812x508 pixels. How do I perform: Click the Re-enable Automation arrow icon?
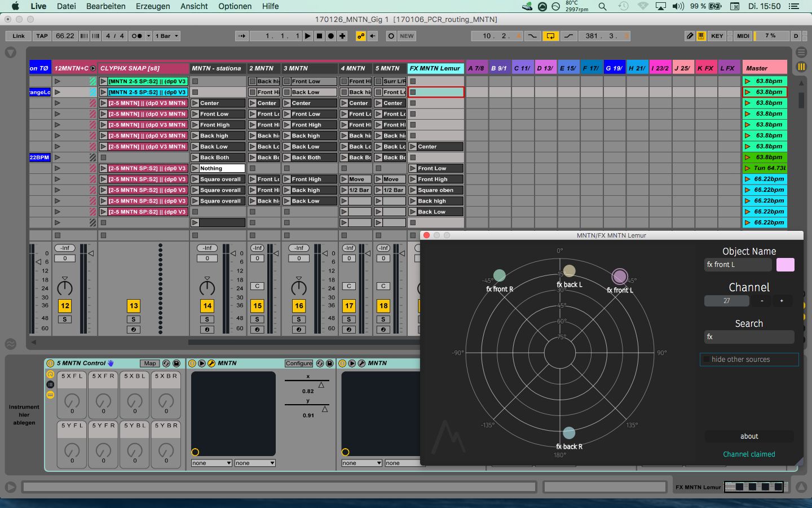coord(373,36)
